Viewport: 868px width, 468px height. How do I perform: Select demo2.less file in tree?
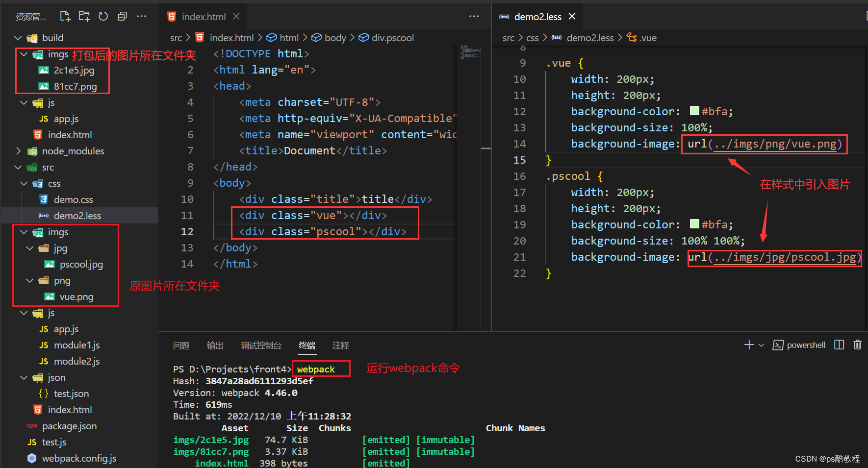[x=77, y=216]
